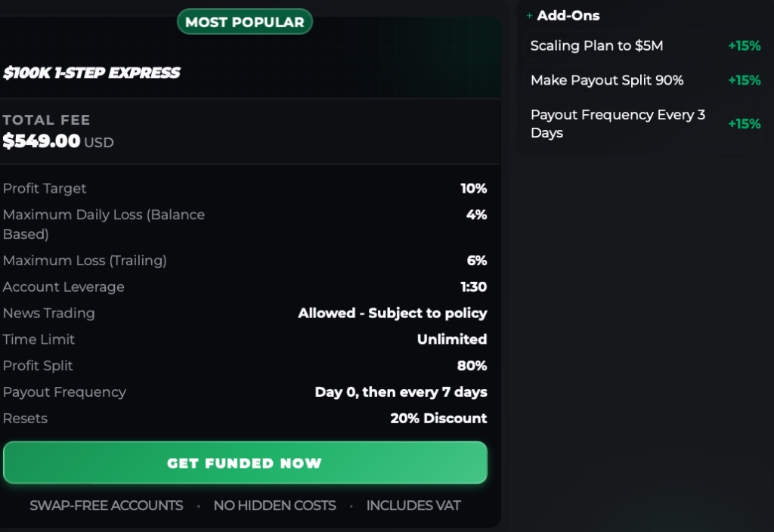This screenshot has height=532, width=774.
Task: Click the MOST POPULAR badge
Action: click(244, 22)
